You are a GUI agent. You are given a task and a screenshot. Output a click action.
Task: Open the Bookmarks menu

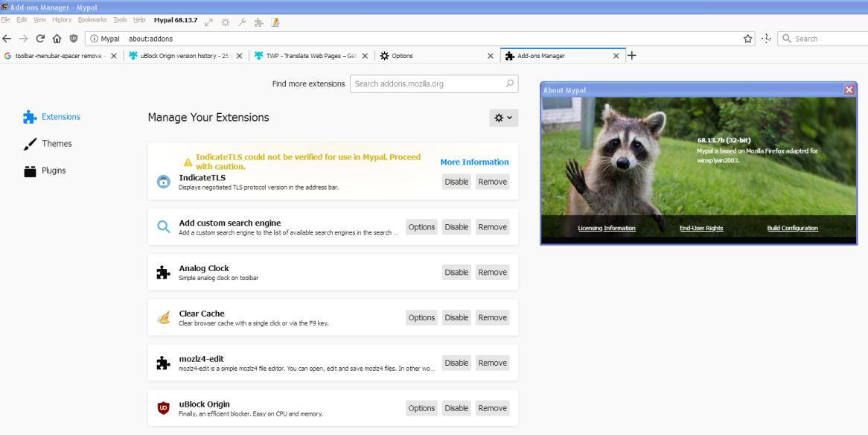pos(92,19)
